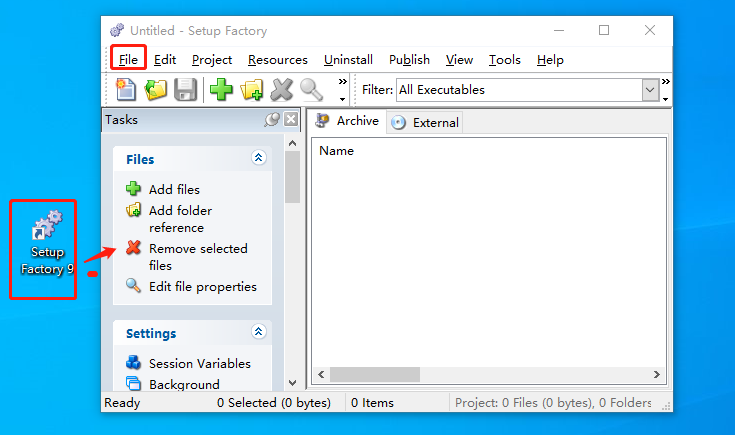Click the Project summary status bar text
The height and width of the screenshot is (435, 735).
pos(553,403)
